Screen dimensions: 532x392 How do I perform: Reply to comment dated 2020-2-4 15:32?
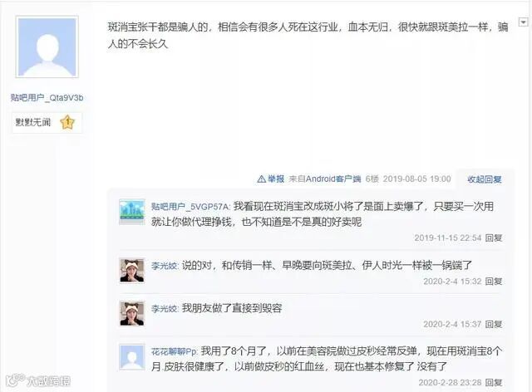[493, 281]
